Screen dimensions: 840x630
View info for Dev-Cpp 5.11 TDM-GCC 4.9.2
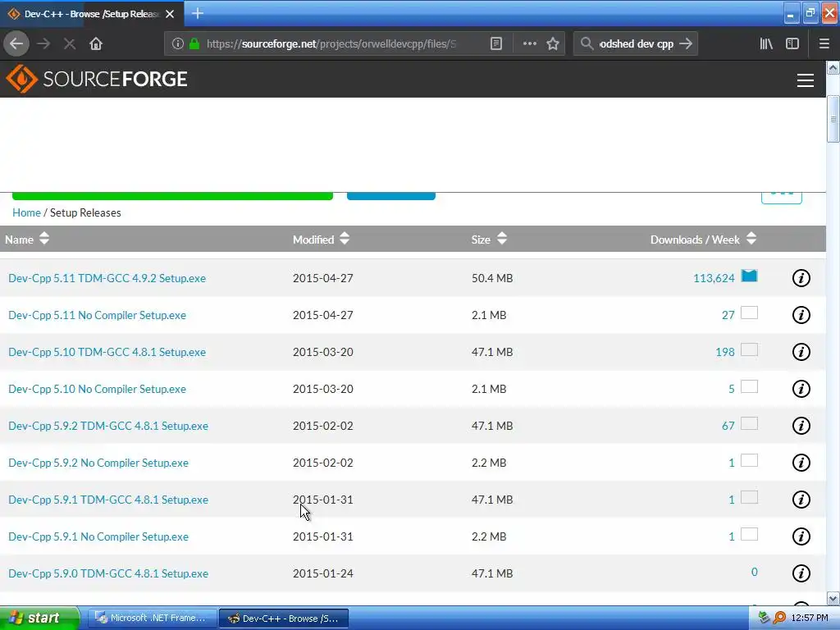pos(801,278)
